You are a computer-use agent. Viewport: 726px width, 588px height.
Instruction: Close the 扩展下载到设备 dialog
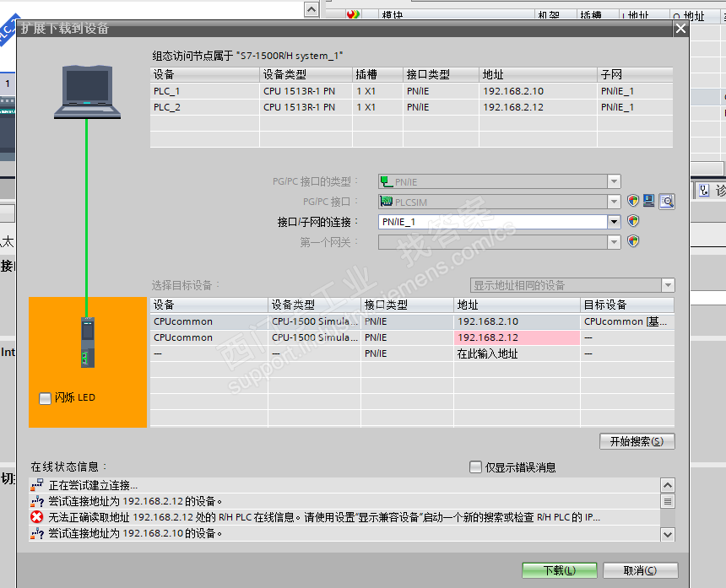tap(680, 29)
